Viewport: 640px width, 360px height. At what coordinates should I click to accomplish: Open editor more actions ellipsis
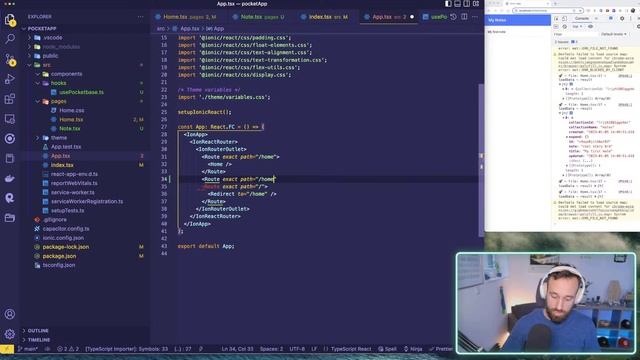coord(475,17)
